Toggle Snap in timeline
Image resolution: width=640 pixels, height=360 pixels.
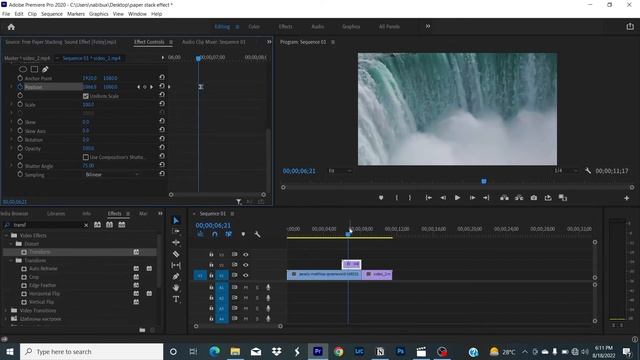215,234
